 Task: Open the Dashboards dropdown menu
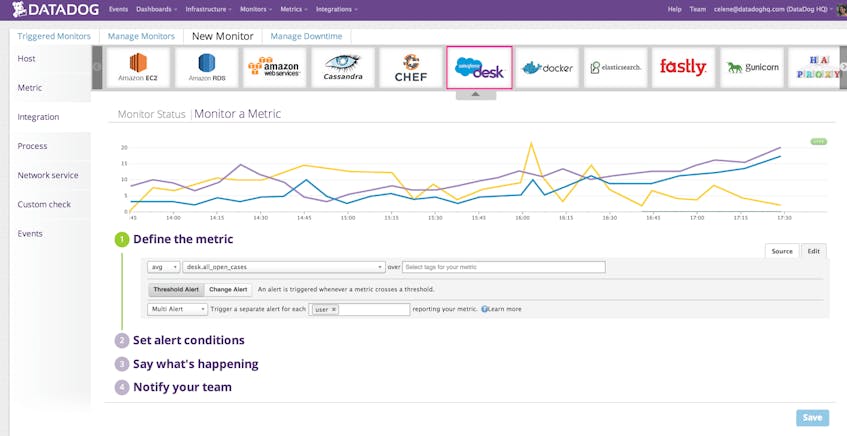157,9
